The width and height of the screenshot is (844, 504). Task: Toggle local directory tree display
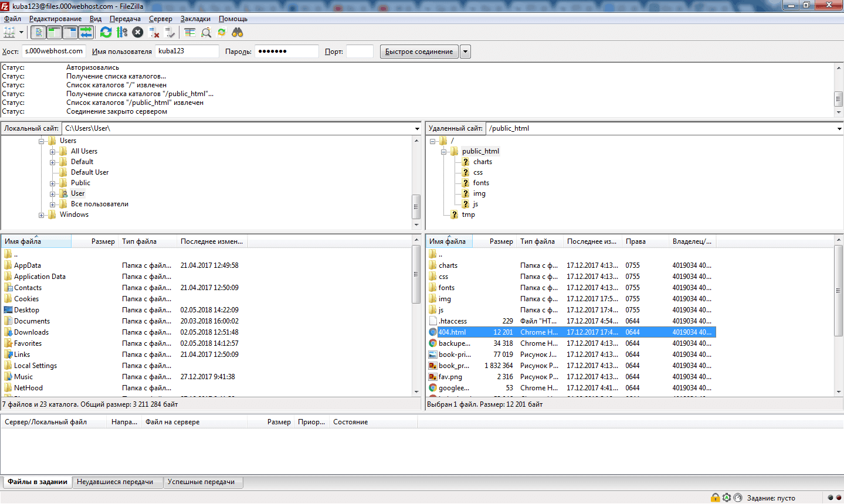coord(54,32)
